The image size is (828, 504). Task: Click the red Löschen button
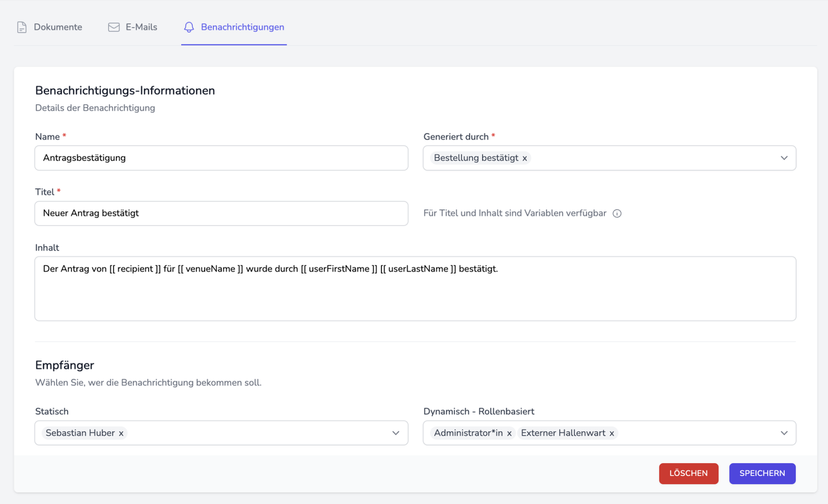point(688,473)
